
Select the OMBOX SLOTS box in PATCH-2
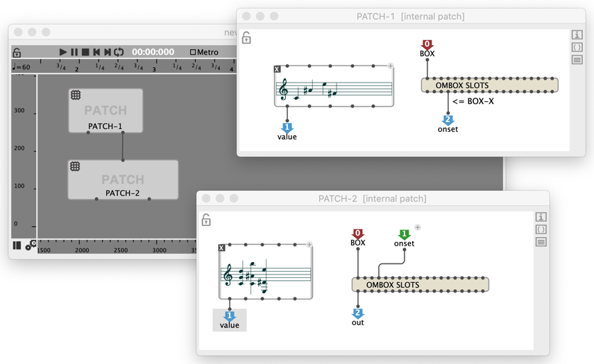[x=421, y=284]
